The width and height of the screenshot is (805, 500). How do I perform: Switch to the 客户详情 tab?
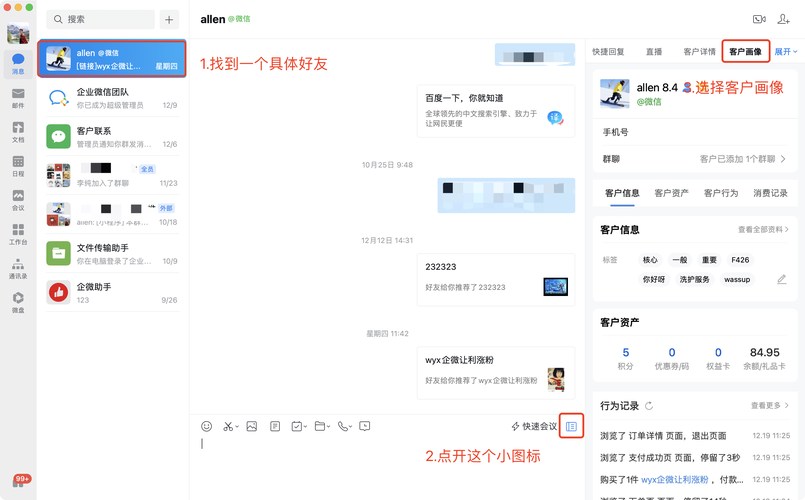coord(699,51)
